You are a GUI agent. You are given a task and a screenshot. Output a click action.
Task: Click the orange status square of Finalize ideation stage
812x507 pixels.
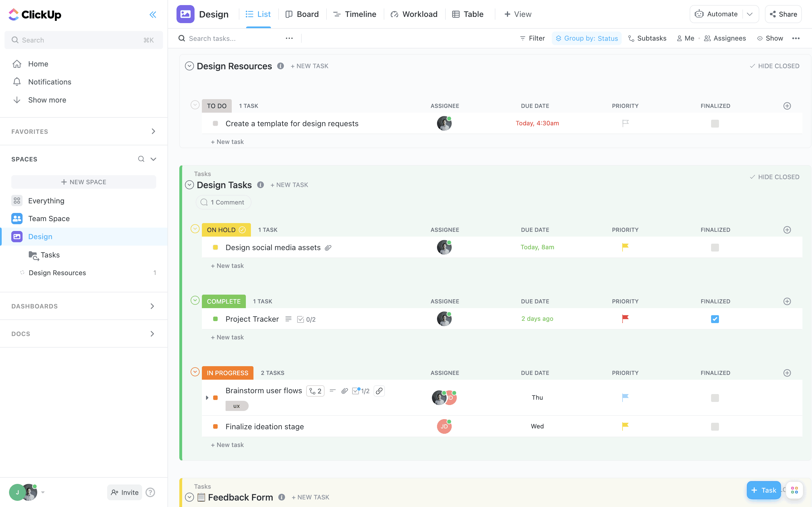click(x=215, y=426)
